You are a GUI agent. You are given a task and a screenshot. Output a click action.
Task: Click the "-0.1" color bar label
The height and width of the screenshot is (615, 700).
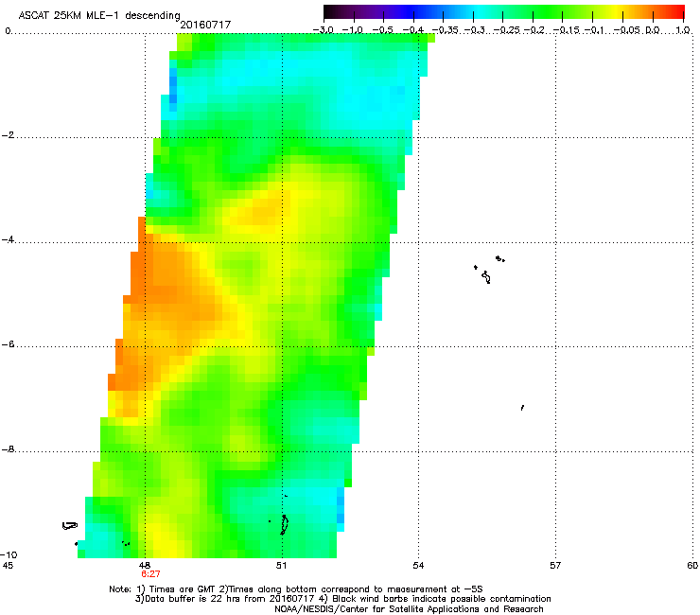pyautogui.click(x=595, y=30)
